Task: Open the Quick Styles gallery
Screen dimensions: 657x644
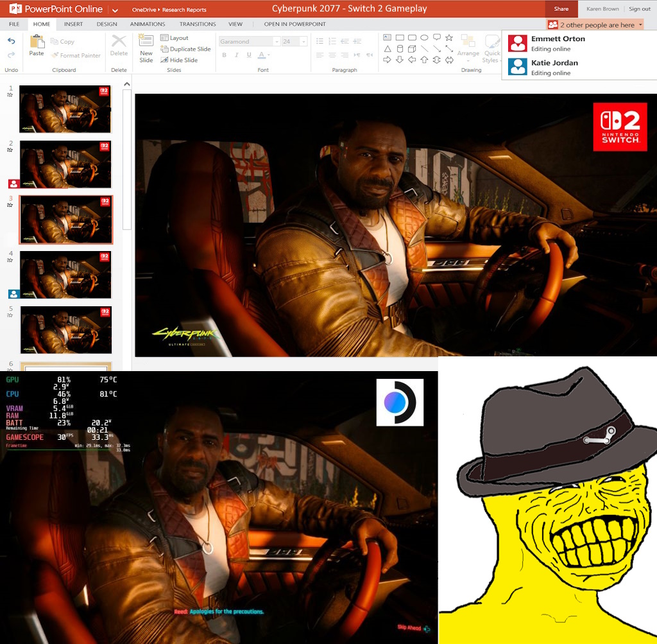Action: 492,49
